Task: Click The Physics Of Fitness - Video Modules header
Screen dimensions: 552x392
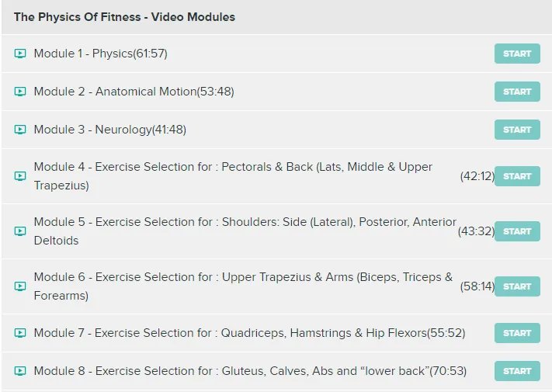Action: (x=124, y=16)
